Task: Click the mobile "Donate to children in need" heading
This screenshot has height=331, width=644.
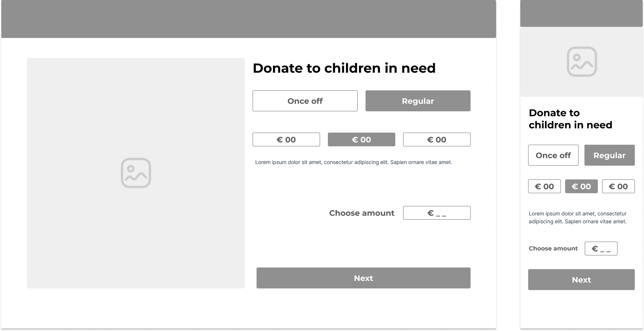Action: coord(570,119)
